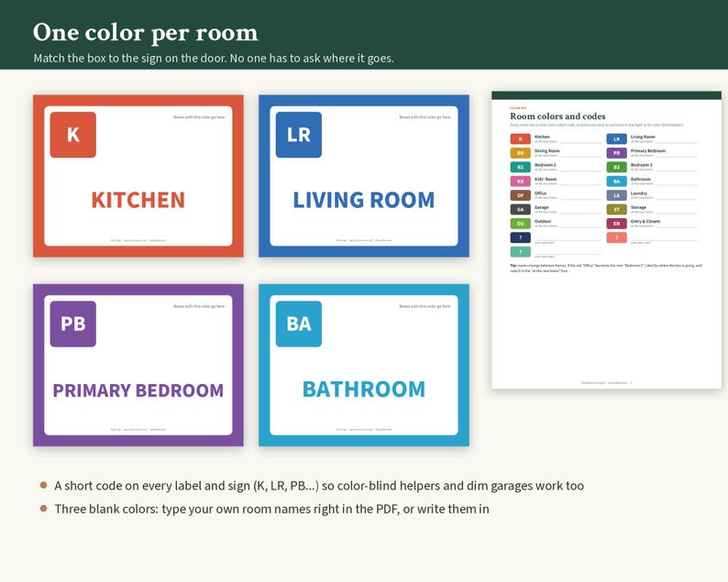Pick the LR Living Room swatch in key
The width and height of the screenshot is (728, 582).
(616, 138)
